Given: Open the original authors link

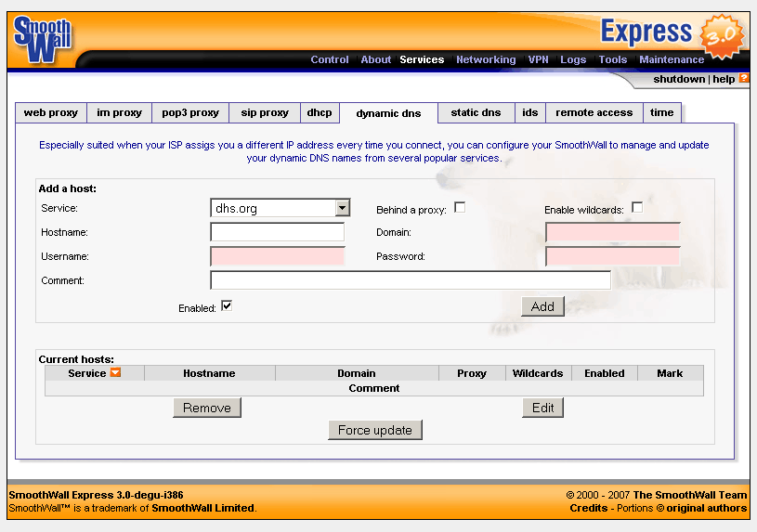Looking at the screenshot, I should point(706,508).
